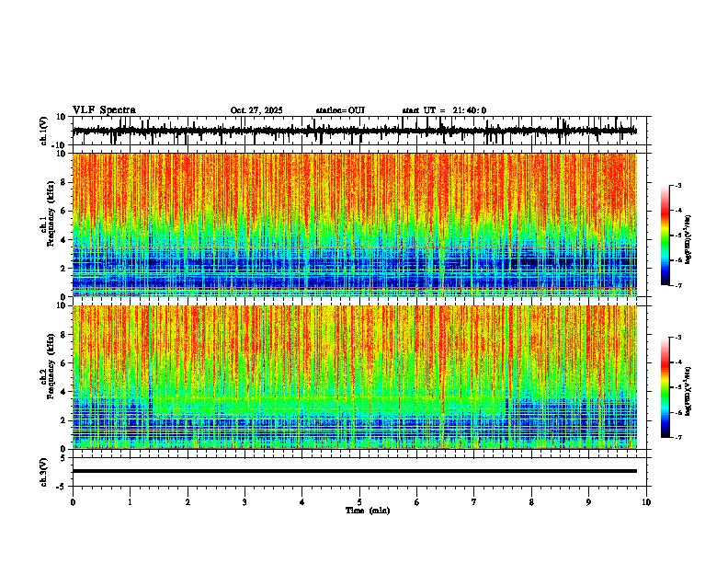Click the '-3' tick on ch.1 colorbar
The width and height of the screenshot is (728, 563).
[x=678, y=185]
